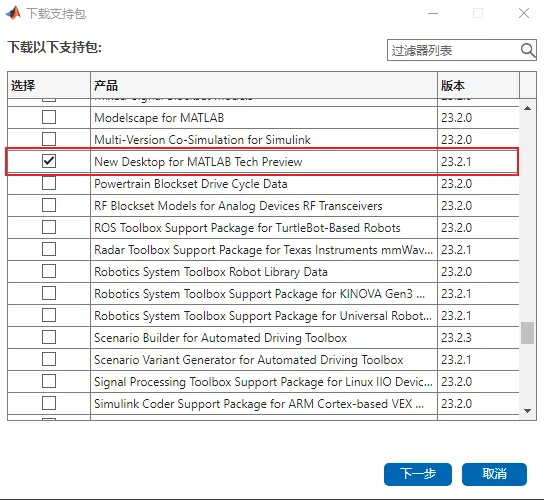Image resolution: width=544 pixels, height=500 pixels.
Task: Click the 取消 (Cancel) button
Action: pos(494,474)
